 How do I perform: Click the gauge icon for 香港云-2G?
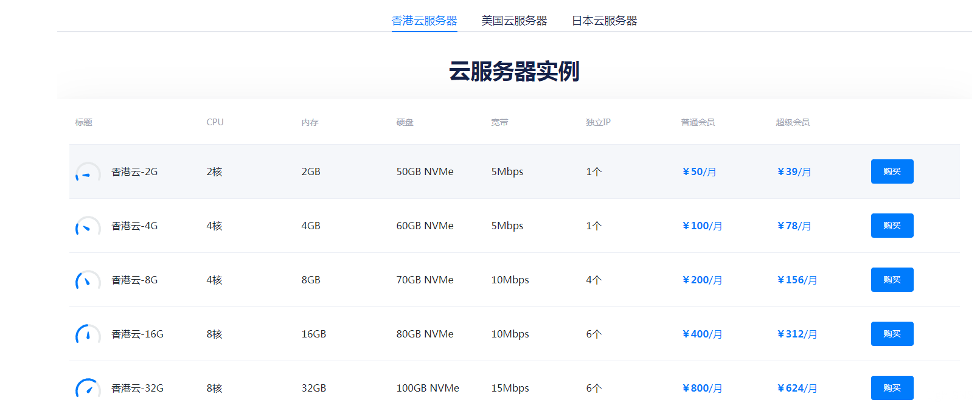[88, 172]
